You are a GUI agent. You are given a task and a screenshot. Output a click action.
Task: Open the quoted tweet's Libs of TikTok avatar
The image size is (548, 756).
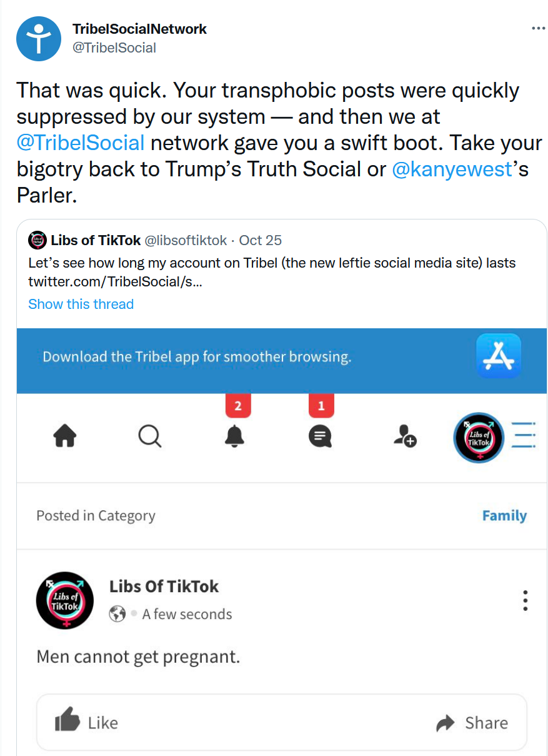(x=38, y=240)
